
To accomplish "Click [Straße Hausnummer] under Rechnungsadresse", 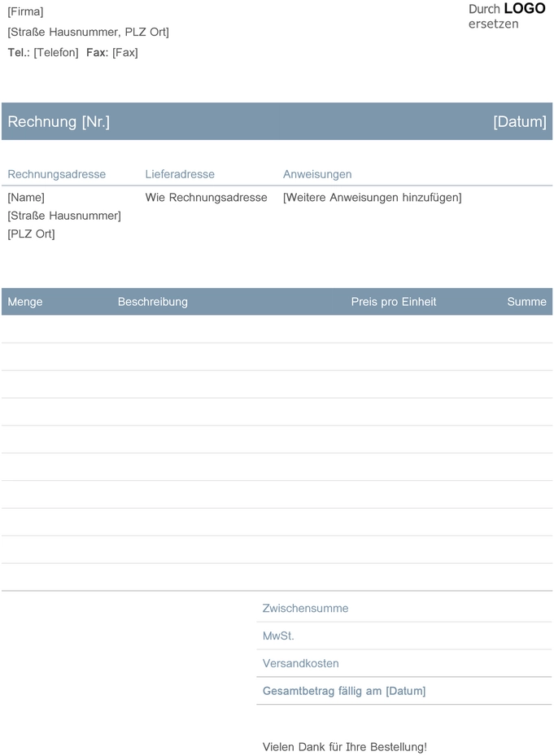I will [x=64, y=216].
